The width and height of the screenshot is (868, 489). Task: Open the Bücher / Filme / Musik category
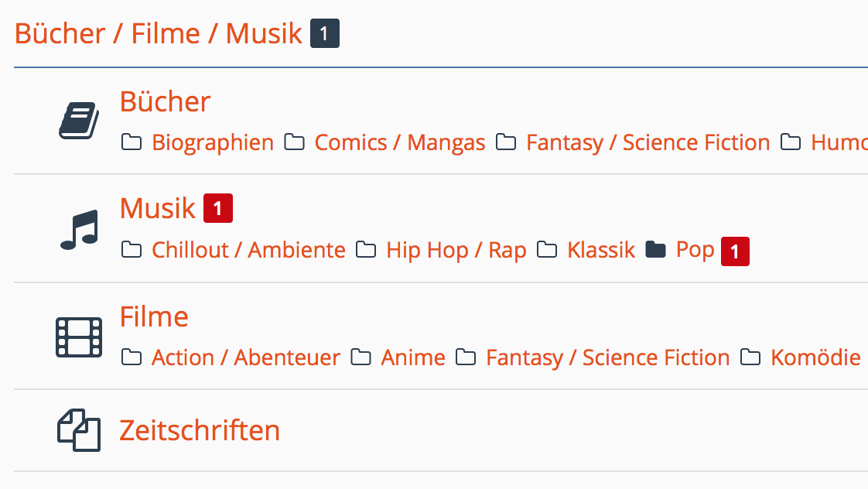click(x=159, y=33)
